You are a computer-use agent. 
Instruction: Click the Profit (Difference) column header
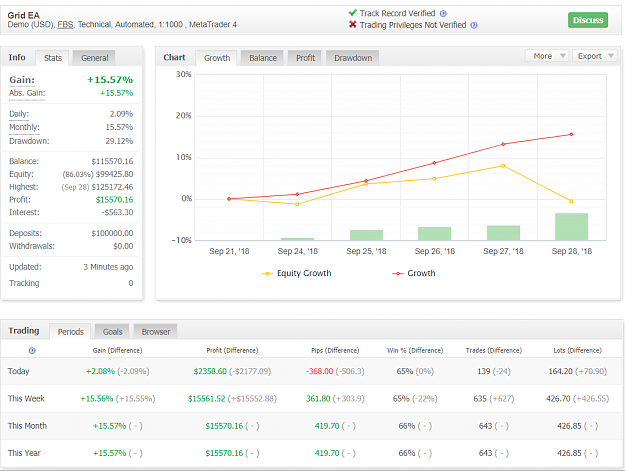click(x=232, y=351)
